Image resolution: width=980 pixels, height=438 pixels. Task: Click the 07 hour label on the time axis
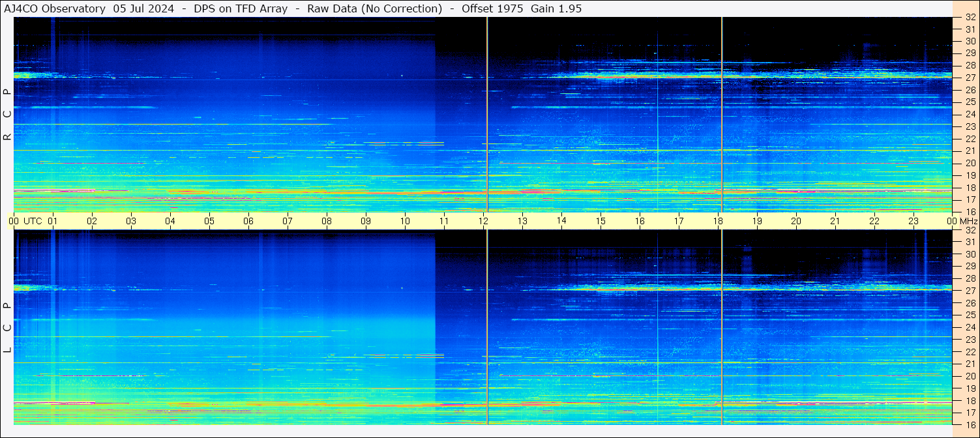click(288, 221)
